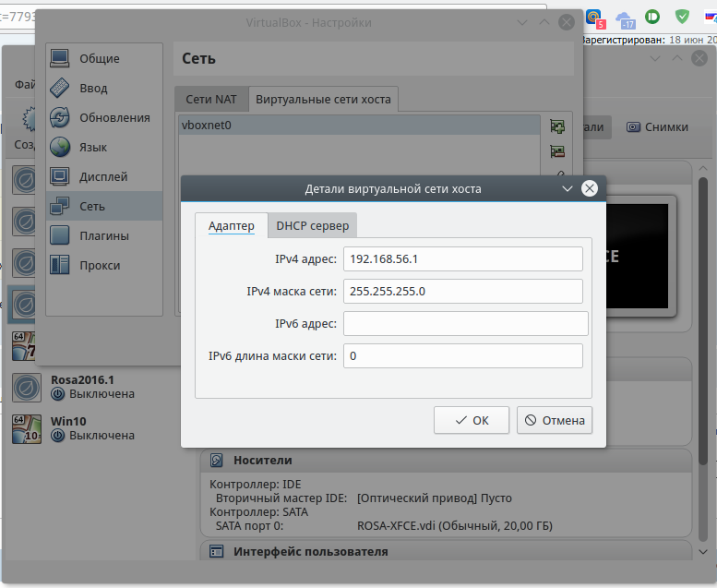This screenshot has height=588, width=717.
Task: Select the vboxnet0 network row
Action: [359, 125]
